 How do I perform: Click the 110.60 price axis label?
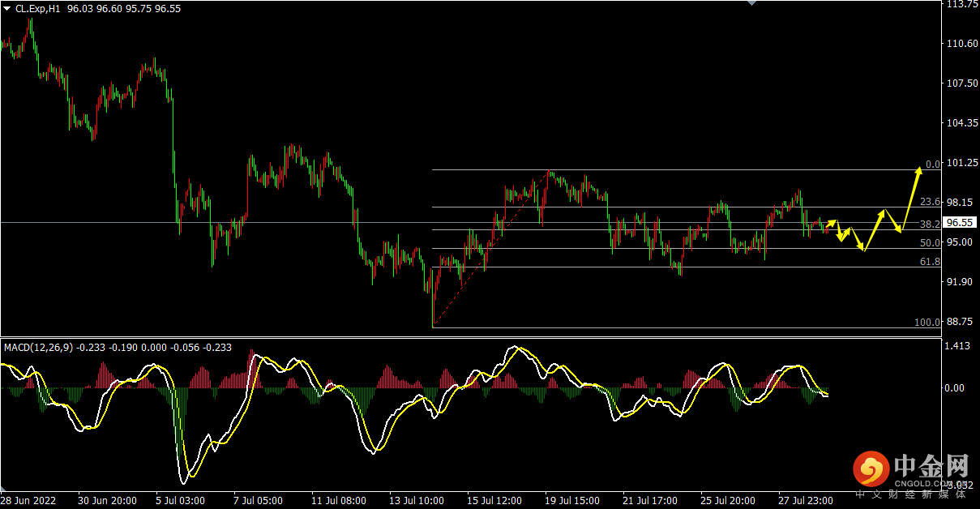click(x=962, y=44)
